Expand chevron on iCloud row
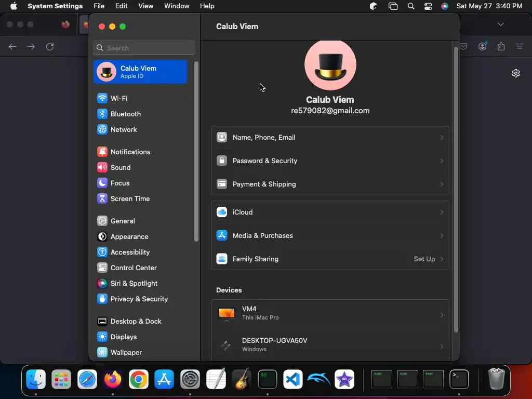The width and height of the screenshot is (532, 399). [x=442, y=212]
